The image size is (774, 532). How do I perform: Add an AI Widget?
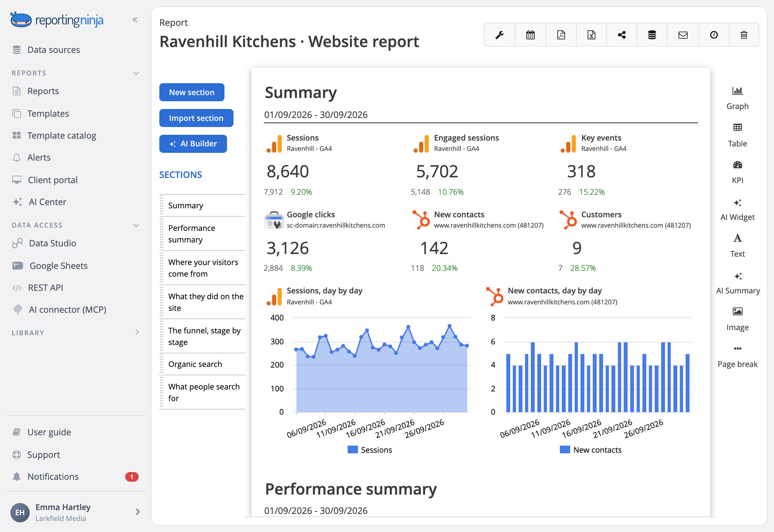[x=737, y=210]
